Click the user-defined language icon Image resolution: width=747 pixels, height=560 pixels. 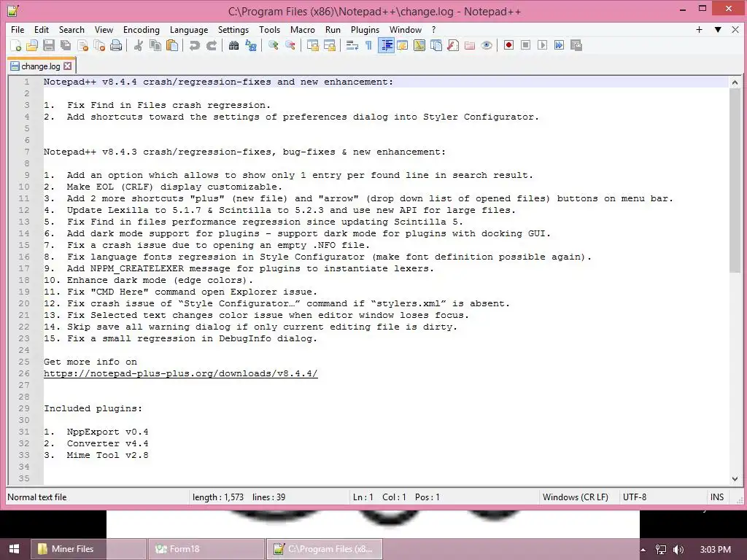tap(403, 45)
